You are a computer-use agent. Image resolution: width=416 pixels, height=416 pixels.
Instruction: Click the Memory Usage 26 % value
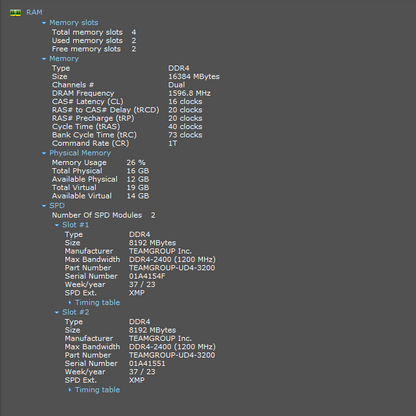coord(136,163)
